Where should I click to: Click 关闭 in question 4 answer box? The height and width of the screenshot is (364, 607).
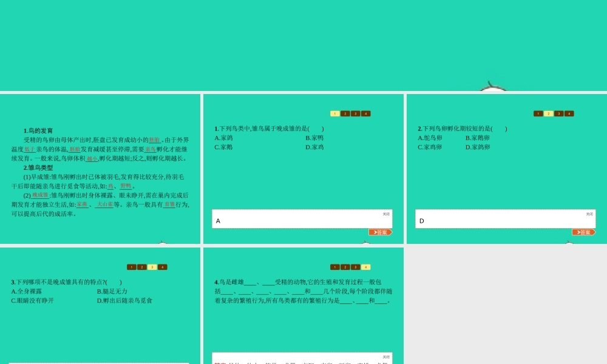(x=386, y=357)
